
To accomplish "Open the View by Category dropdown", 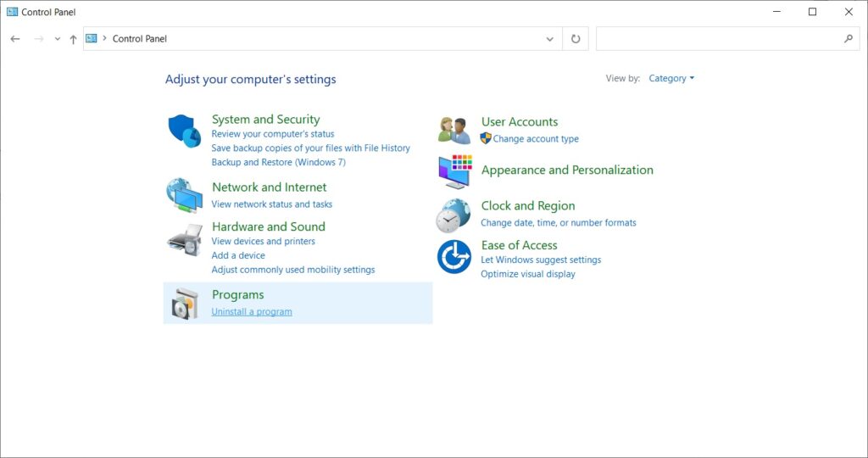I will [671, 79].
